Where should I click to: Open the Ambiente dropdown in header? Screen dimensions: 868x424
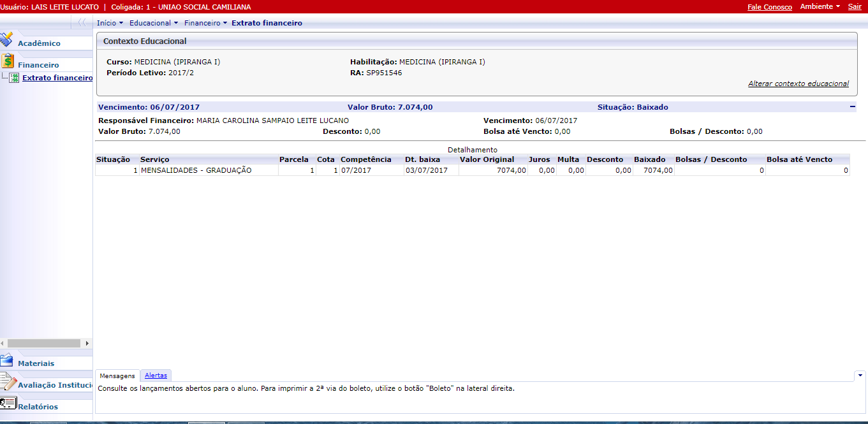820,6
